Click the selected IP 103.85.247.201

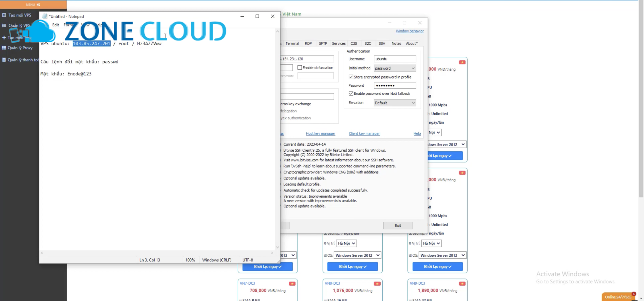click(92, 44)
